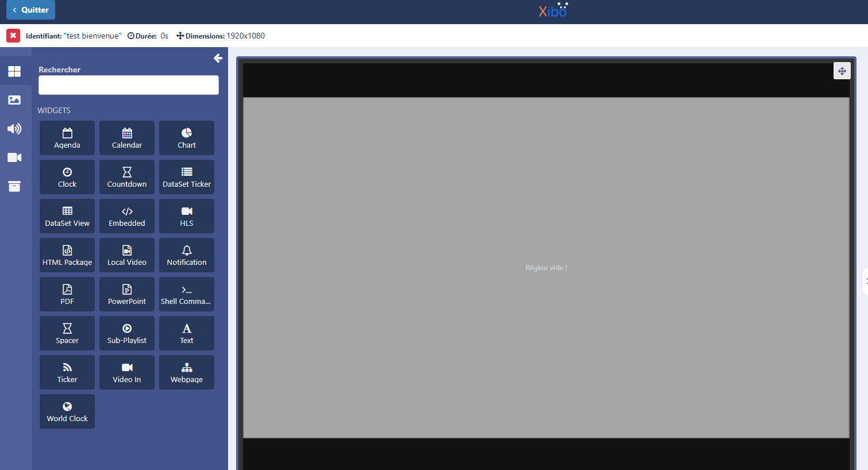Select the World Clock widget
The image size is (868, 470).
[67, 411]
